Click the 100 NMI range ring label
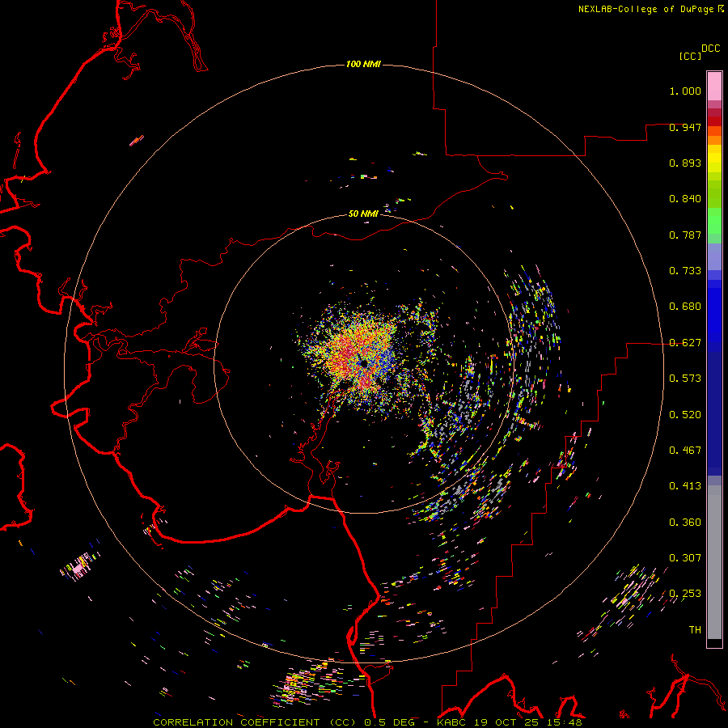The width and height of the screenshot is (728, 728). pos(363,64)
